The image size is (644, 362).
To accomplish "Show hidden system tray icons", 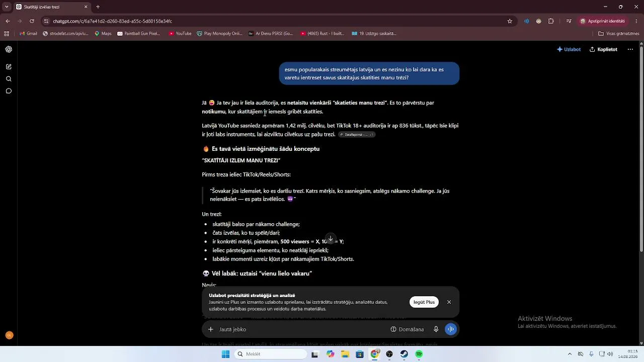I will [570, 354].
